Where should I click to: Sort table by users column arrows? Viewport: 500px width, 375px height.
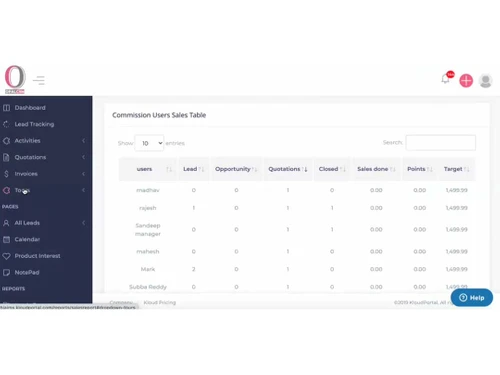[169, 169]
